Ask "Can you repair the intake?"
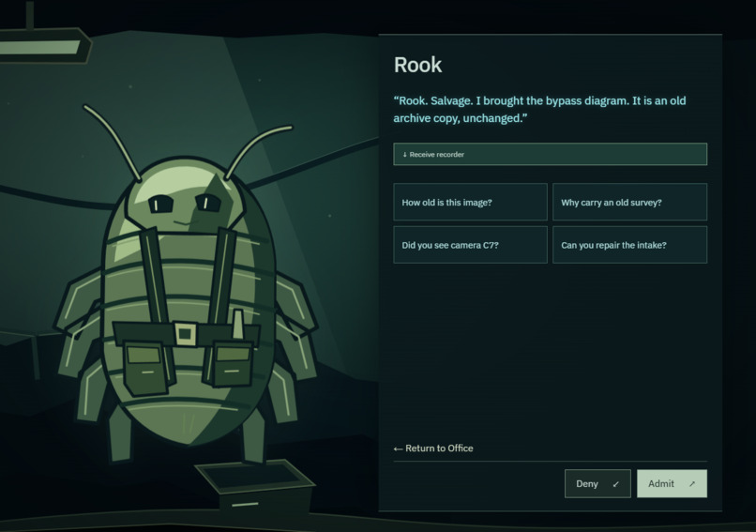 [x=629, y=245]
